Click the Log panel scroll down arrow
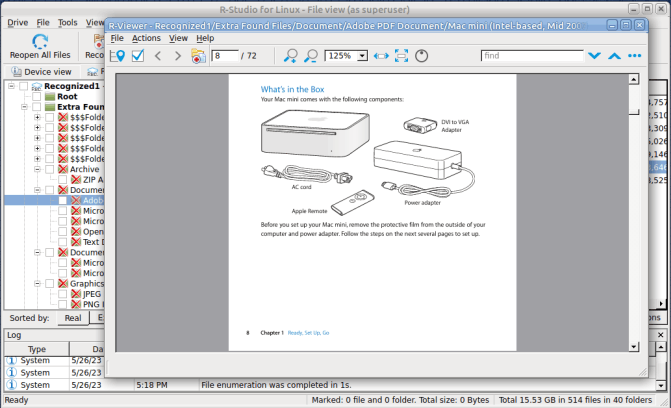The height and width of the screenshot is (408, 671). pyautogui.click(x=661, y=385)
